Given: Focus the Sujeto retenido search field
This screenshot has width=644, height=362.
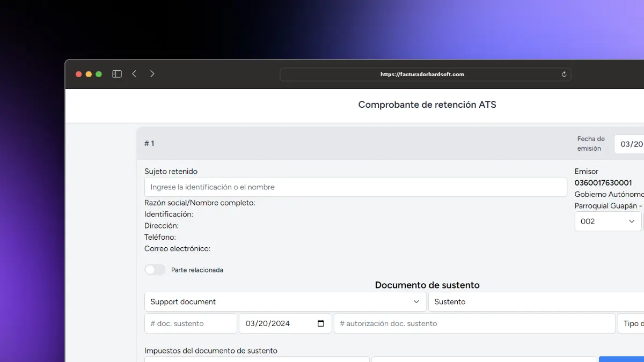Looking at the screenshot, I should coord(355,187).
